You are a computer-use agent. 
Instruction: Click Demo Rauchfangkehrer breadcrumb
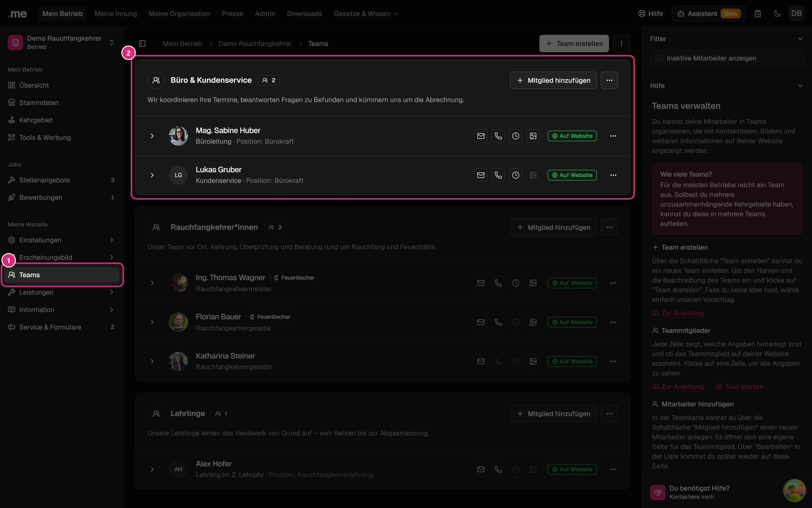click(255, 44)
